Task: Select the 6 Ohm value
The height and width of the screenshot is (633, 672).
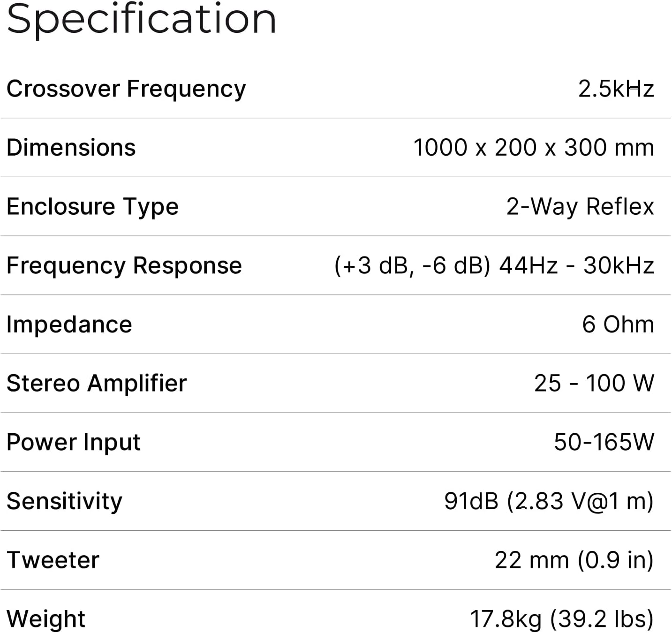Action: click(x=618, y=324)
